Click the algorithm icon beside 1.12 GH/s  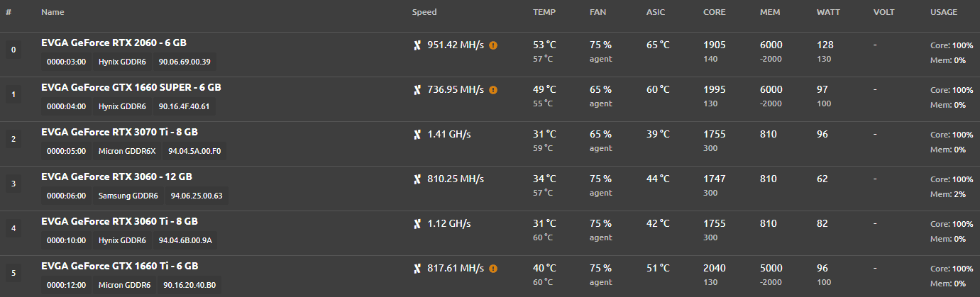pyautogui.click(x=417, y=224)
